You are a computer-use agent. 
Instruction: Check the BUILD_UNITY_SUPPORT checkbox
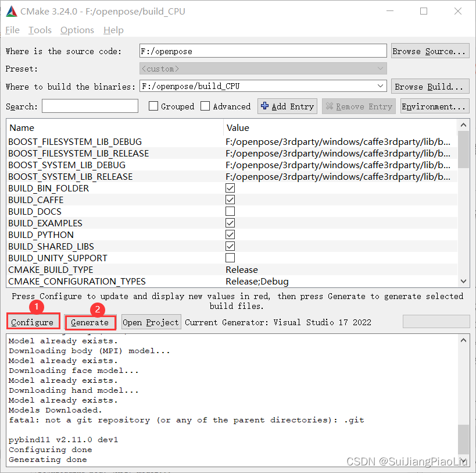(x=230, y=258)
